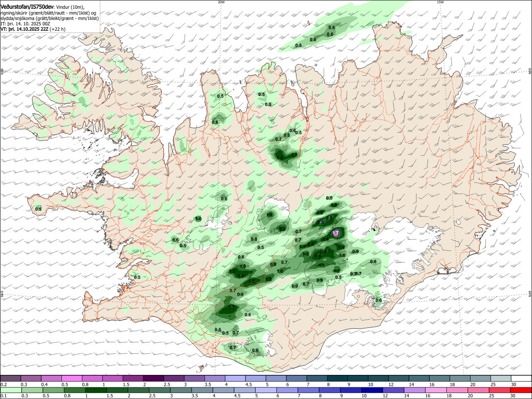Click the white 1.7 value on pink spot
This screenshot has height=399, width=532.
(336, 234)
